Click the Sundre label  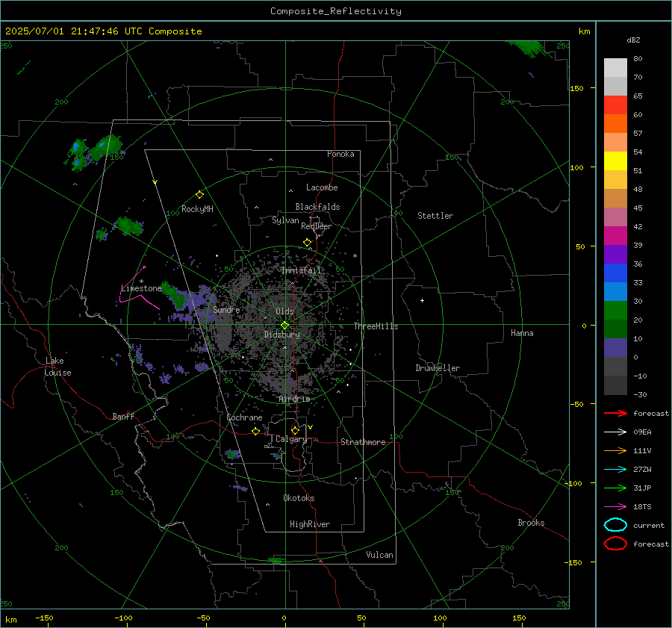tap(226, 309)
